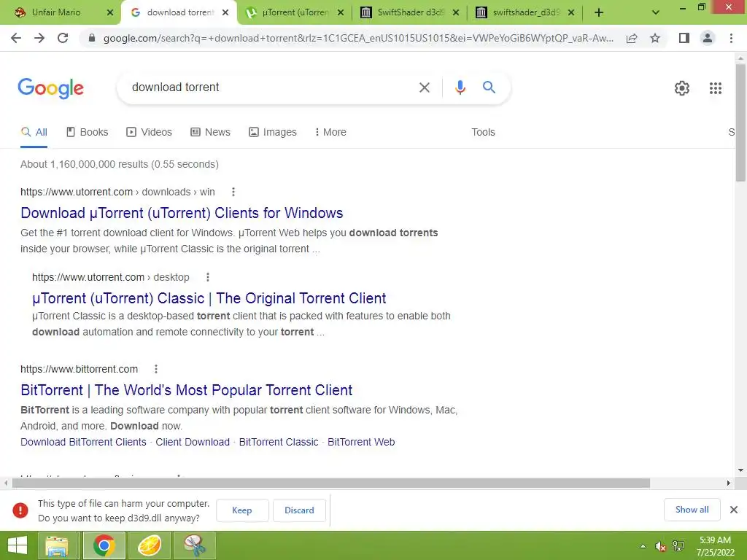
Task: Open the taskbar clock and date
Action: tap(715, 546)
